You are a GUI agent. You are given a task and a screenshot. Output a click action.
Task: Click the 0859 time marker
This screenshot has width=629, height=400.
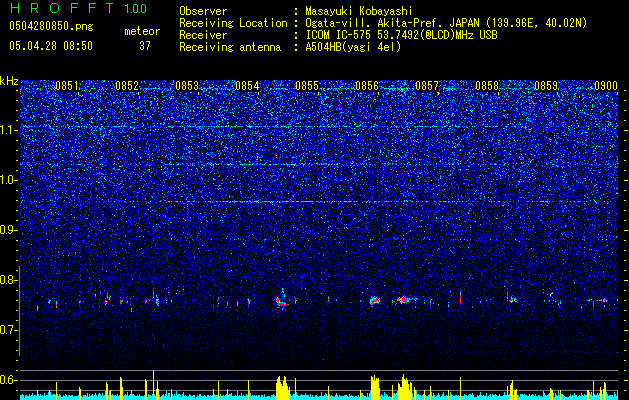[546, 86]
